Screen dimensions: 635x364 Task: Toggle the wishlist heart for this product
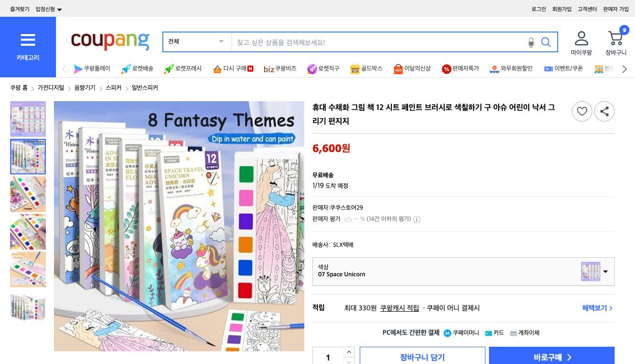click(582, 111)
